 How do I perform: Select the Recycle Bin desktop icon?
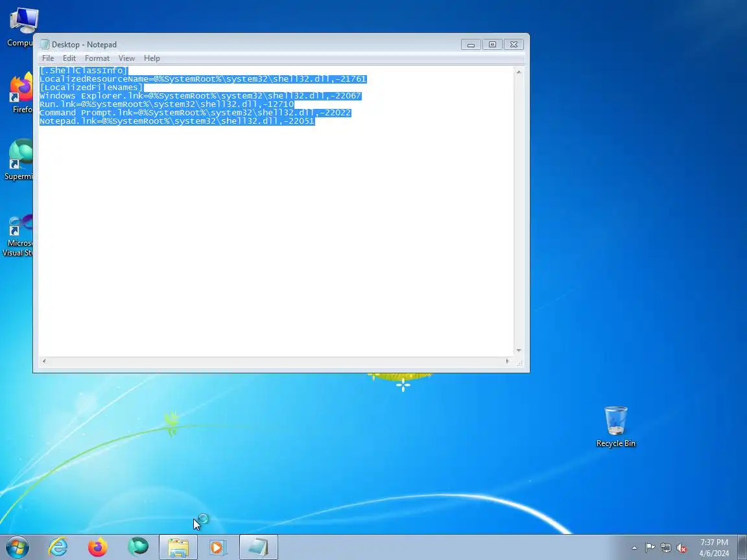tap(615, 426)
